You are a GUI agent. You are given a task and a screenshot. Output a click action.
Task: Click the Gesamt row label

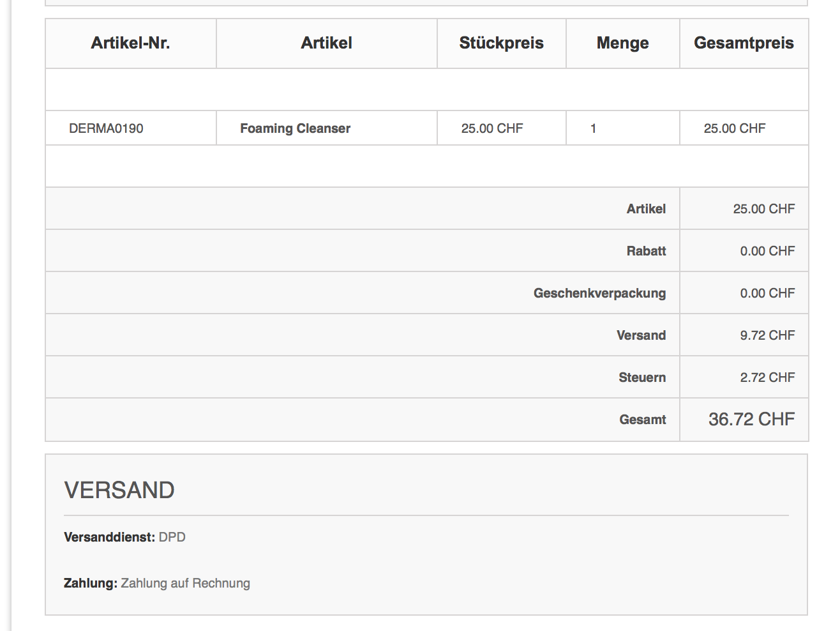(x=642, y=420)
